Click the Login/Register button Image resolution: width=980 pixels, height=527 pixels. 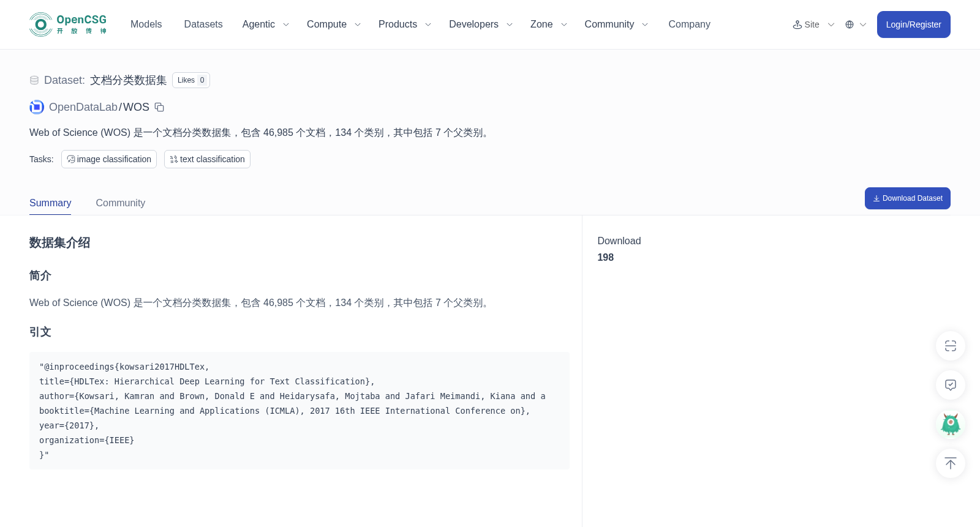[914, 24]
